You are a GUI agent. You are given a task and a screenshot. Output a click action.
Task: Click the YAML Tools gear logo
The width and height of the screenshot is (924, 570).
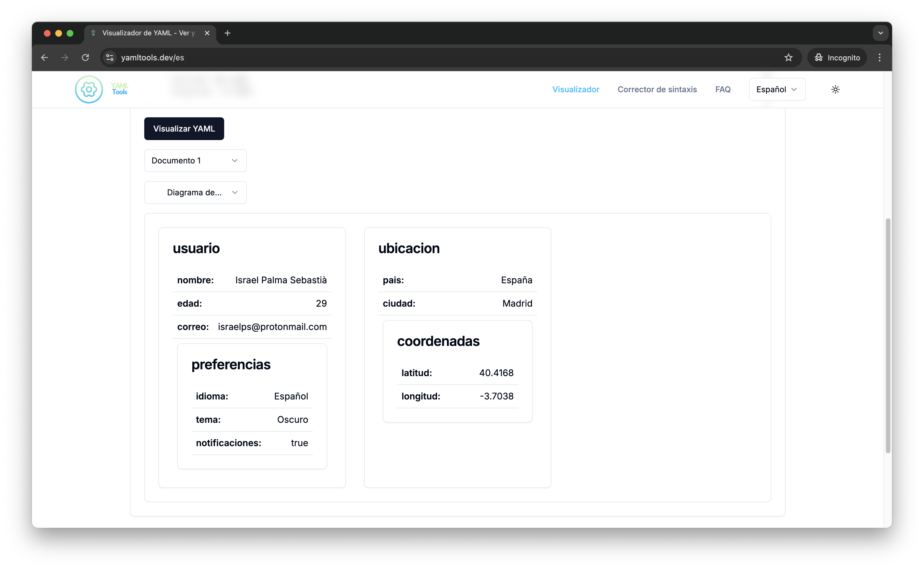point(89,89)
